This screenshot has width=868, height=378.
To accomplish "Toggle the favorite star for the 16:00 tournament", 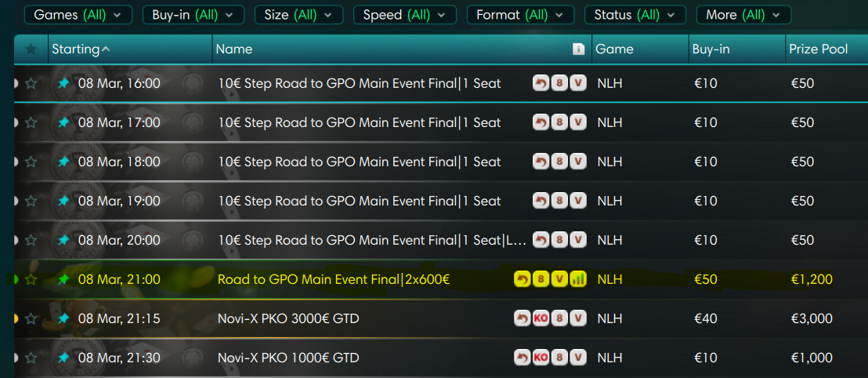I will tap(31, 83).
